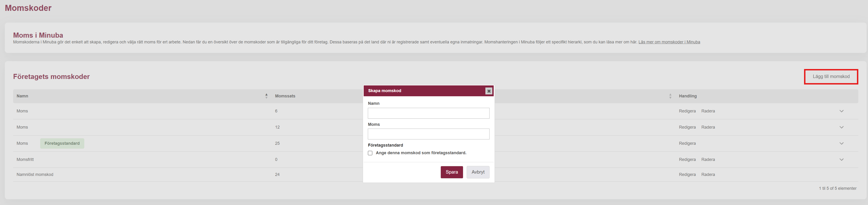Screen dimensions: 868x205
Task: Click Lägg till momskod button
Action: [x=831, y=76]
